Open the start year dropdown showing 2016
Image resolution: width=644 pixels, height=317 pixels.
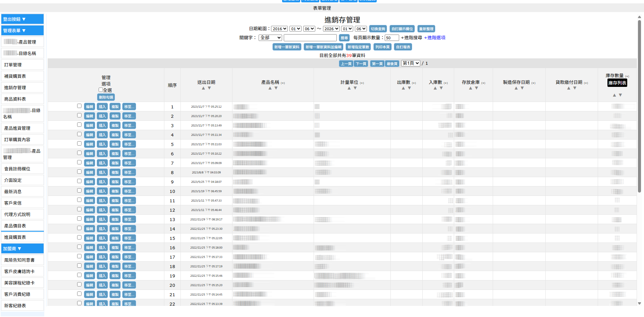tap(279, 29)
